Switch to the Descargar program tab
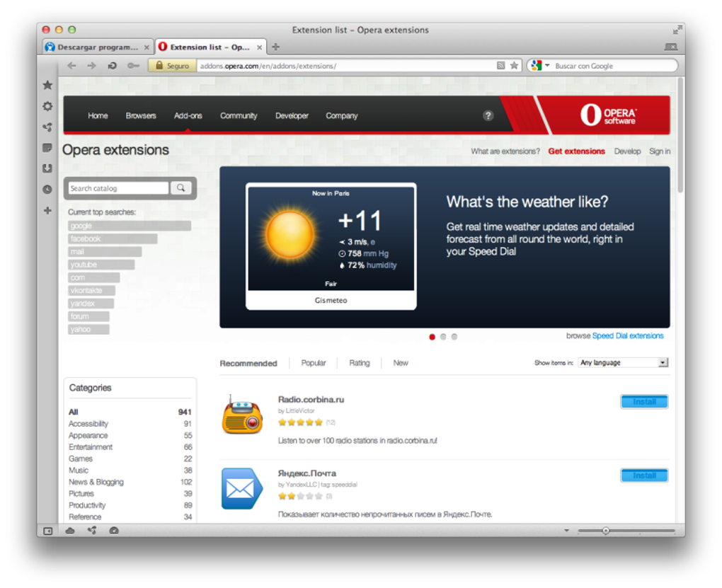This screenshot has height=588, width=722. pos(98,47)
